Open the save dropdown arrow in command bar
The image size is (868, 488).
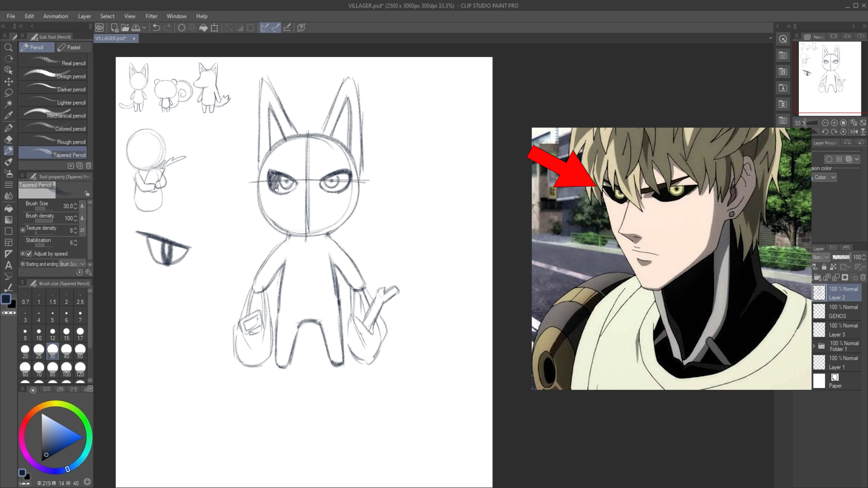tap(144, 28)
